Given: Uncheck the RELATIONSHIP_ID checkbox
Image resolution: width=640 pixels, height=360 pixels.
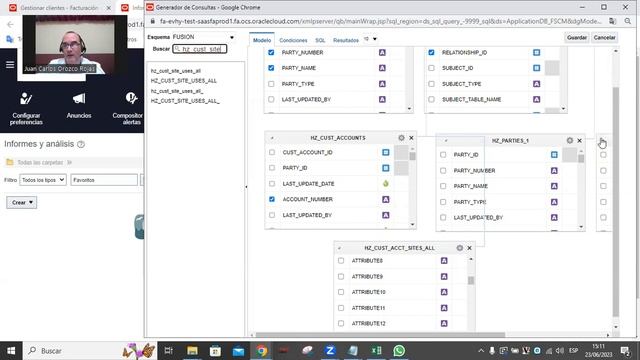Looking at the screenshot, I should 431,52.
